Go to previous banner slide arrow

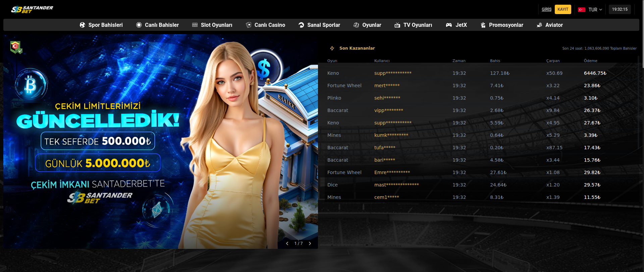click(287, 243)
